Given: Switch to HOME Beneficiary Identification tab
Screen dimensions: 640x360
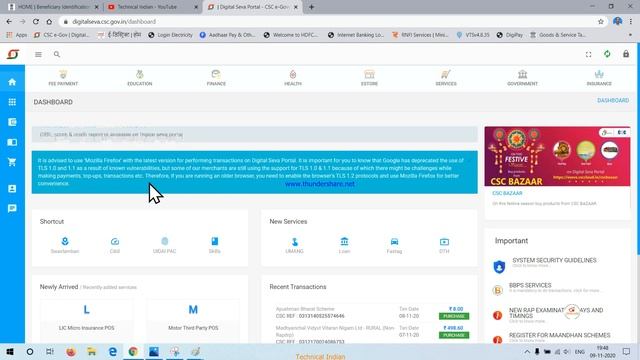Looking at the screenshot, I should [x=52, y=7].
